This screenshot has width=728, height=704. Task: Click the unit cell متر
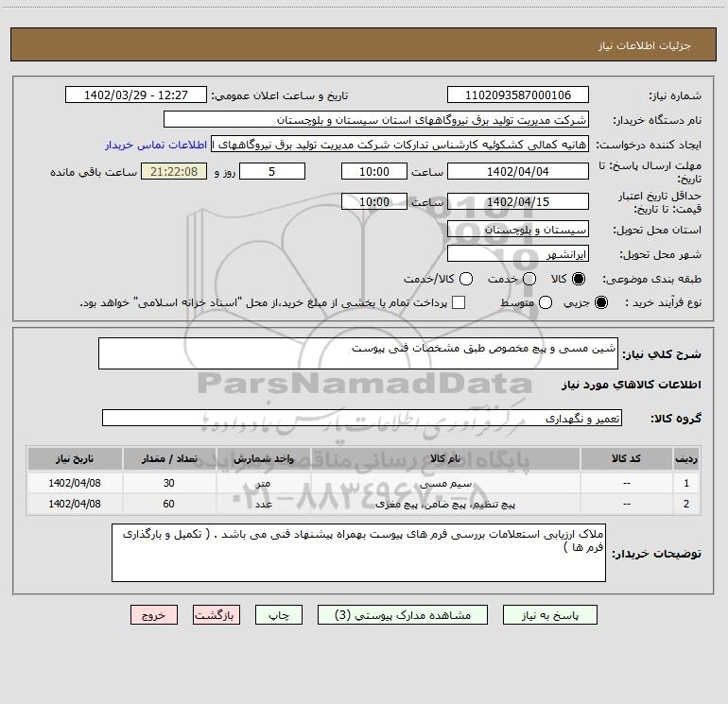point(263,483)
